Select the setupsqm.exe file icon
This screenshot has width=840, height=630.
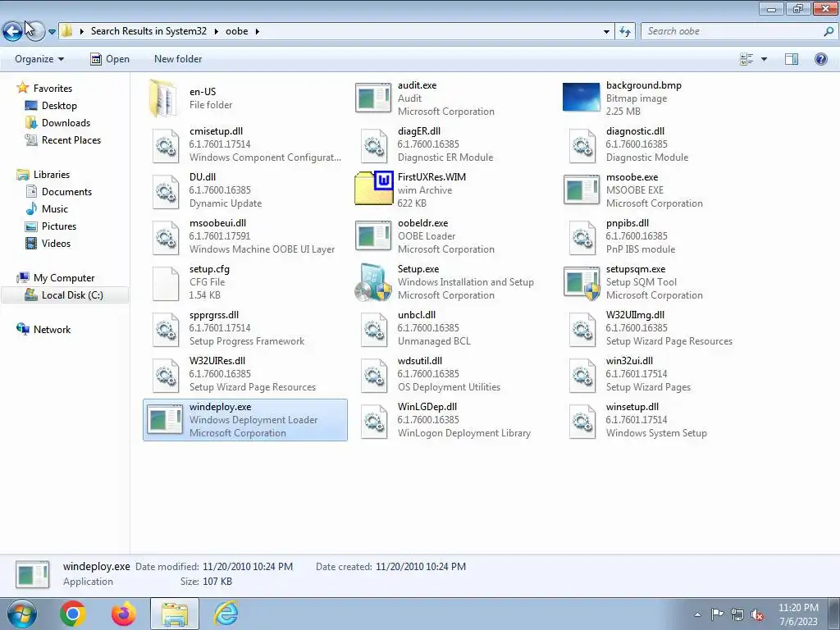582,282
